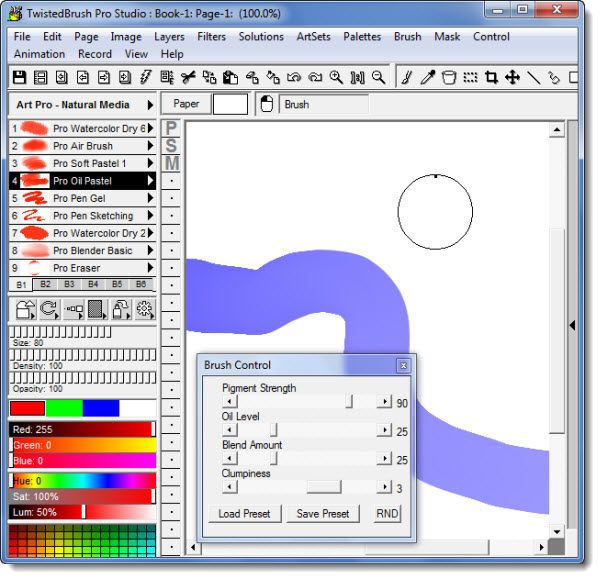Screen dimensions: 600x579
Task: Click the checkered texture paper icon
Action: 97,309
